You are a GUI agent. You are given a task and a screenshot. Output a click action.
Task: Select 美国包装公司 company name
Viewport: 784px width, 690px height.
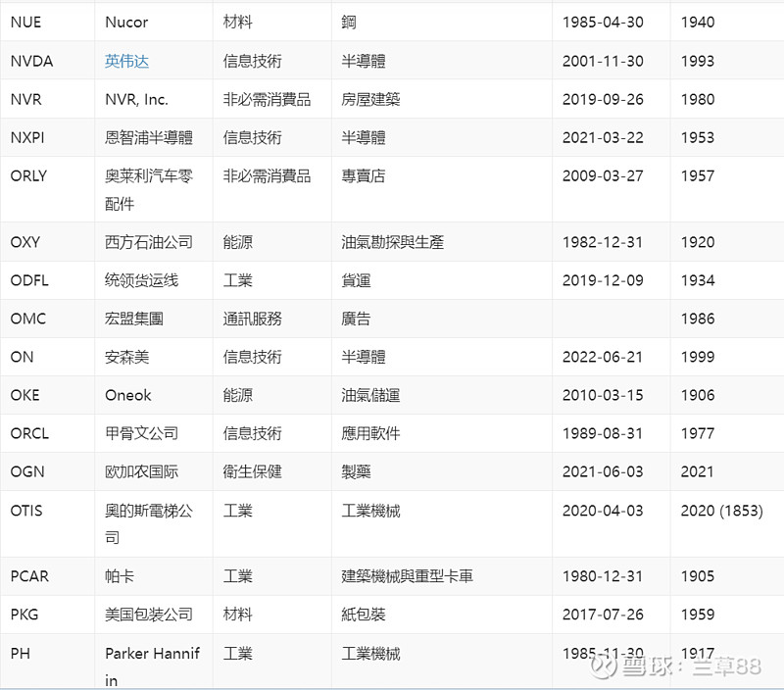[149, 615]
